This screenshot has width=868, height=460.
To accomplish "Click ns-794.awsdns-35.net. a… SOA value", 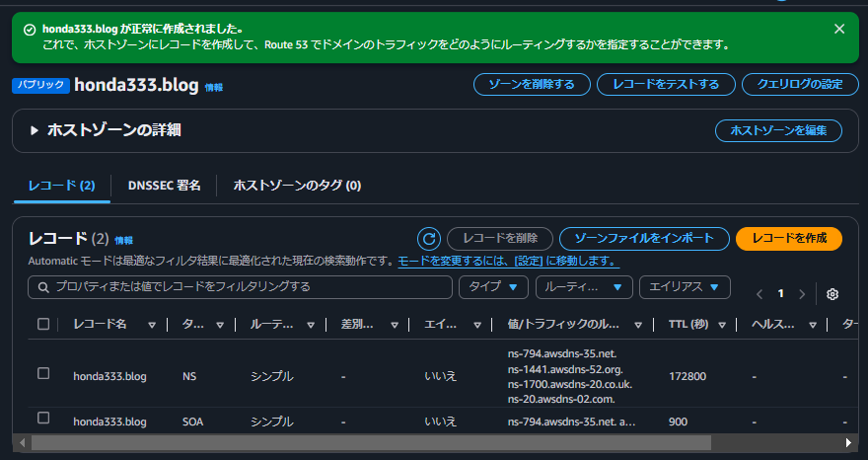I will (571, 422).
